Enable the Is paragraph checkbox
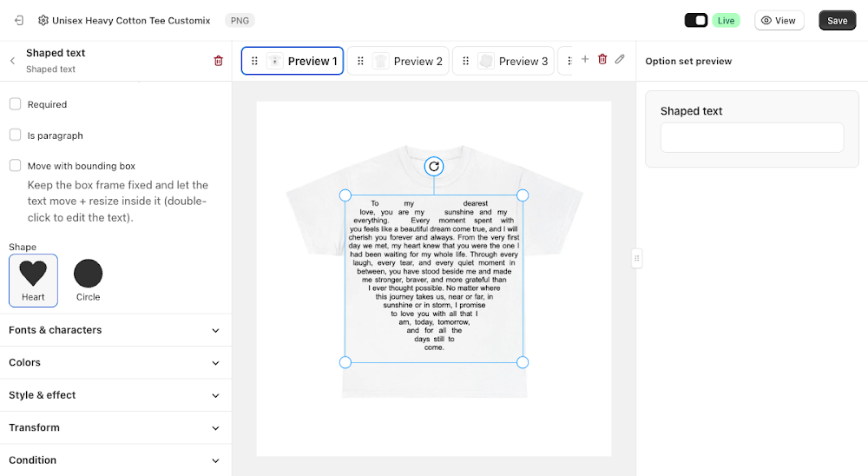The width and height of the screenshot is (868, 476). point(16,136)
